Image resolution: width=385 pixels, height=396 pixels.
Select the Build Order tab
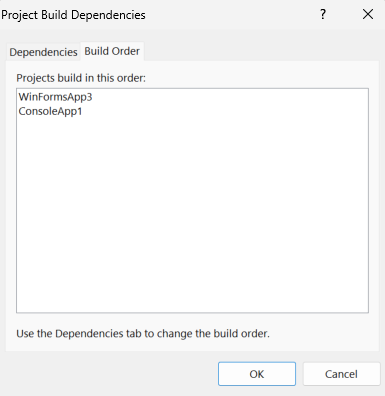112,51
